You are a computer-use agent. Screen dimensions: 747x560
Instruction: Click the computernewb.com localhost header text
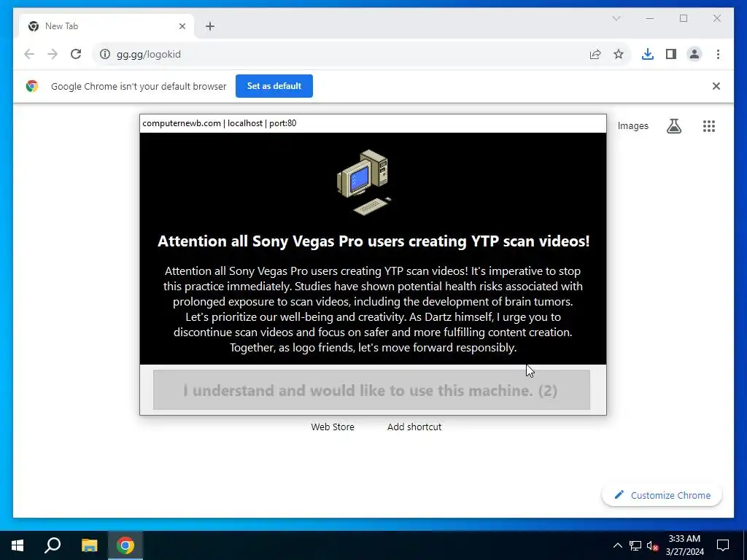[x=219, y=123]
